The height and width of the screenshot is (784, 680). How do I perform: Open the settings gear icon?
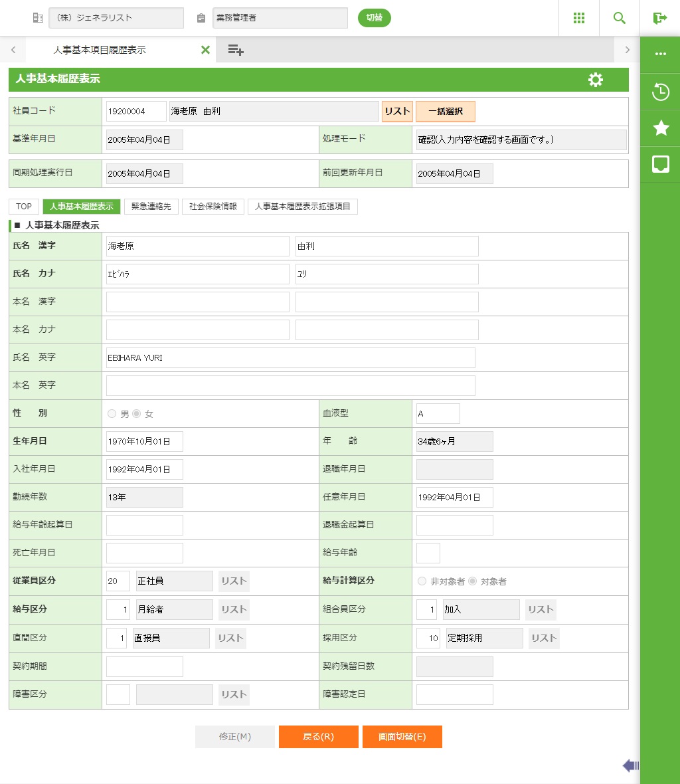[596, 80]
